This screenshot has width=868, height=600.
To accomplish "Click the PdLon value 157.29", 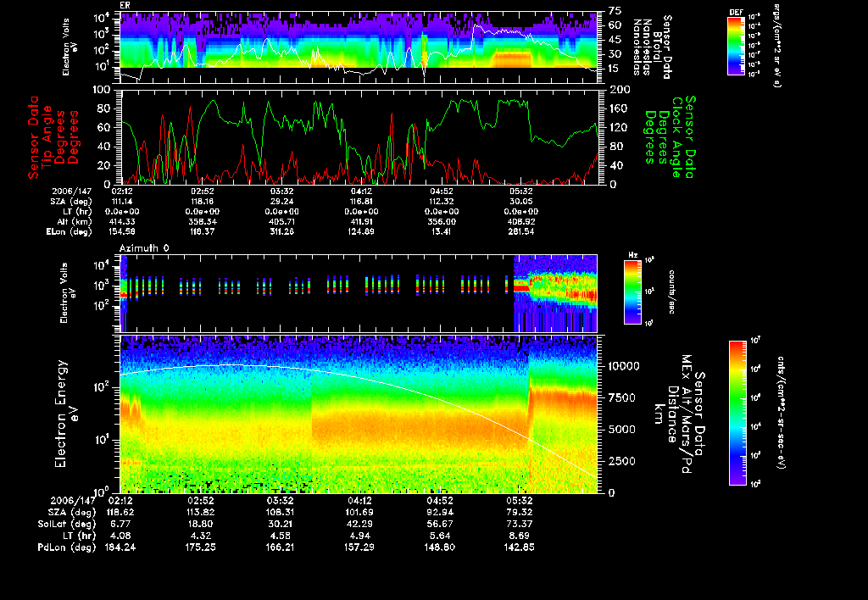I will click(x=359, y=547).
